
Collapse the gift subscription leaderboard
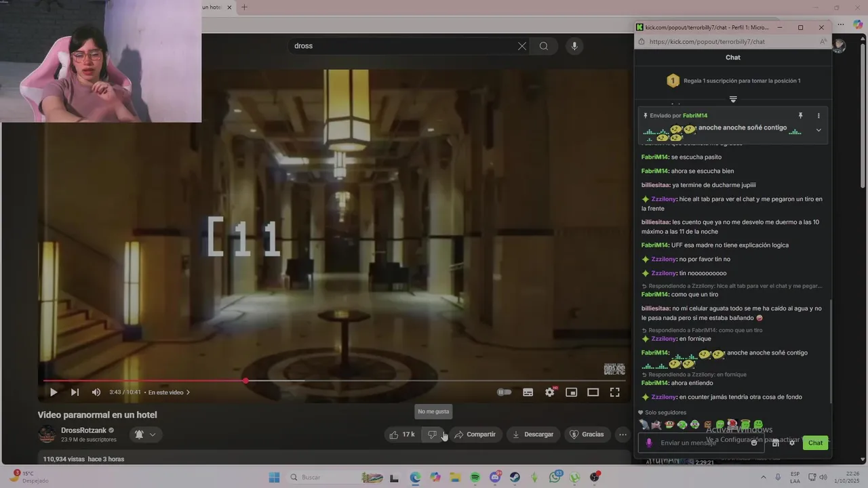pos(733,99)
